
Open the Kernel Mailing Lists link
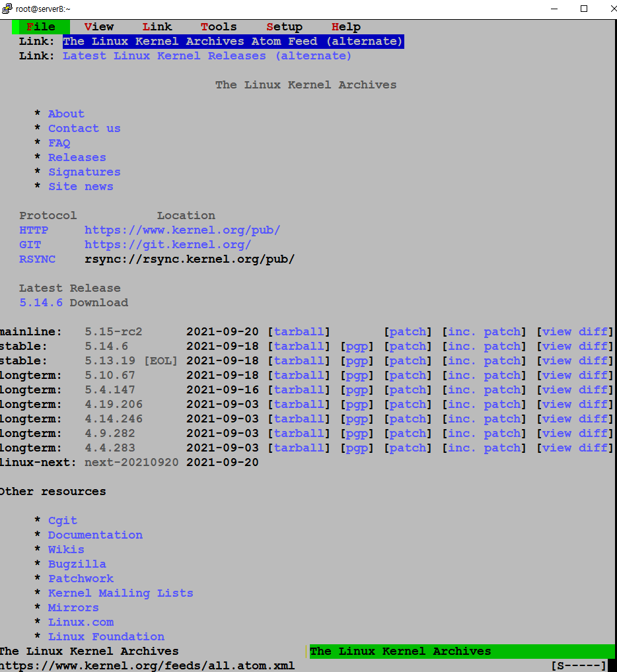[x=120, y=593]
